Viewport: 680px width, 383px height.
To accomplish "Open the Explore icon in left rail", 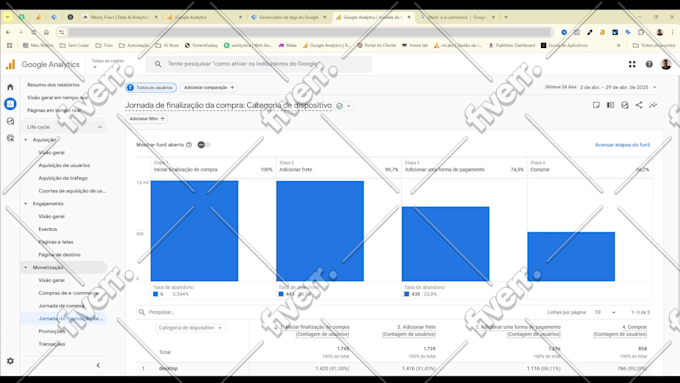I will click(10, 121).
